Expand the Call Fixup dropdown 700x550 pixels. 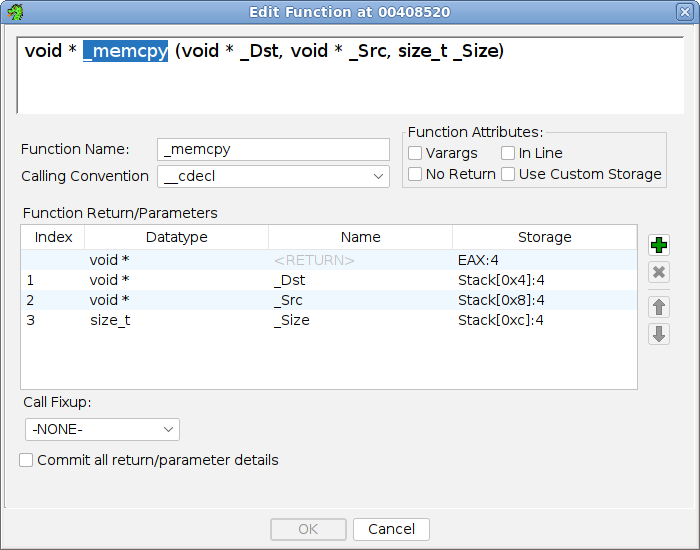(102, 429)
